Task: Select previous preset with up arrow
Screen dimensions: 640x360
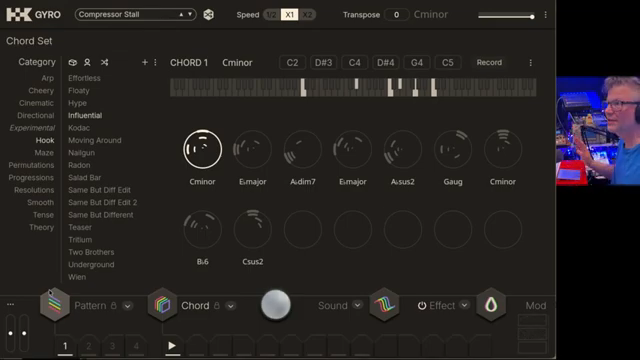Action: [x=181, y=14]
